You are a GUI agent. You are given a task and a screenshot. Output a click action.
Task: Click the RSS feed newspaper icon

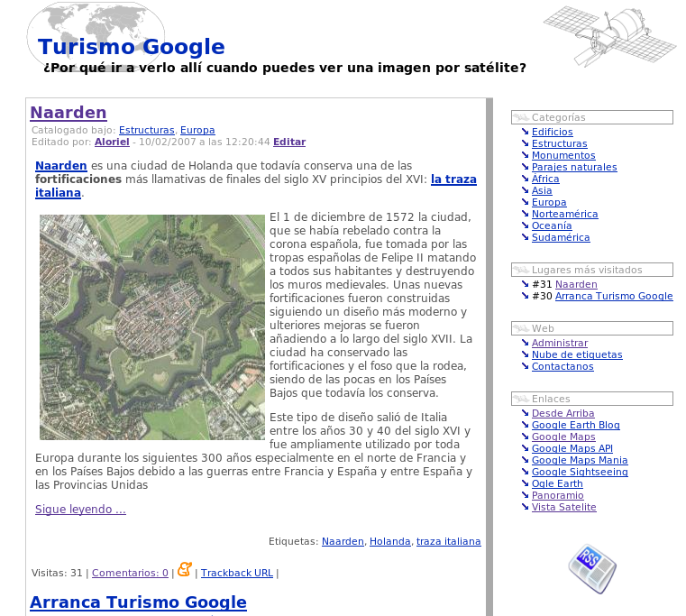click(x=592, y=569)
